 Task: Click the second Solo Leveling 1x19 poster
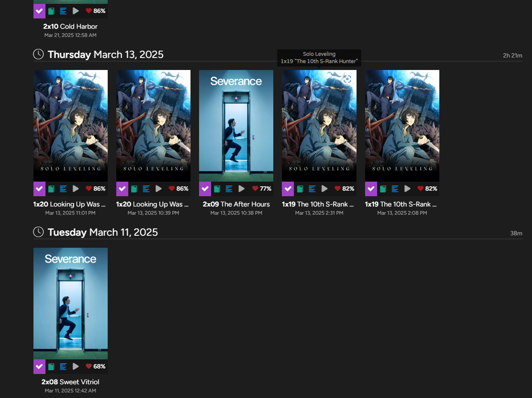[402, 126]
